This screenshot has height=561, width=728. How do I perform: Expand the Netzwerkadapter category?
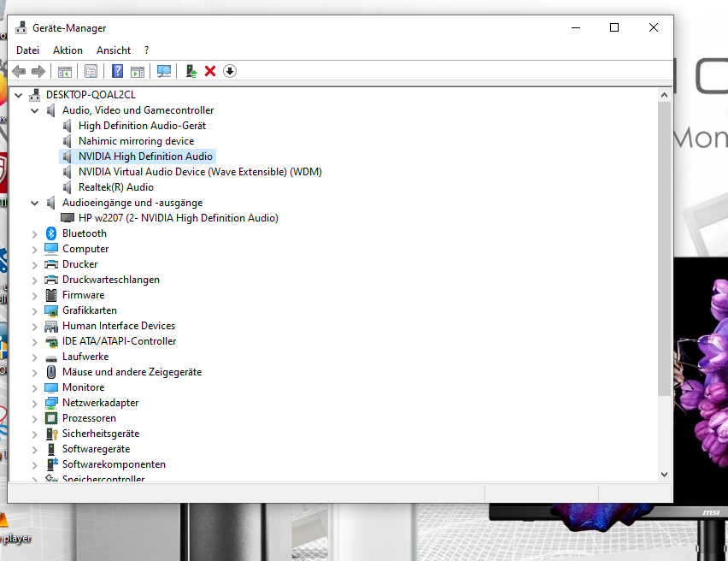coord(34,404)
